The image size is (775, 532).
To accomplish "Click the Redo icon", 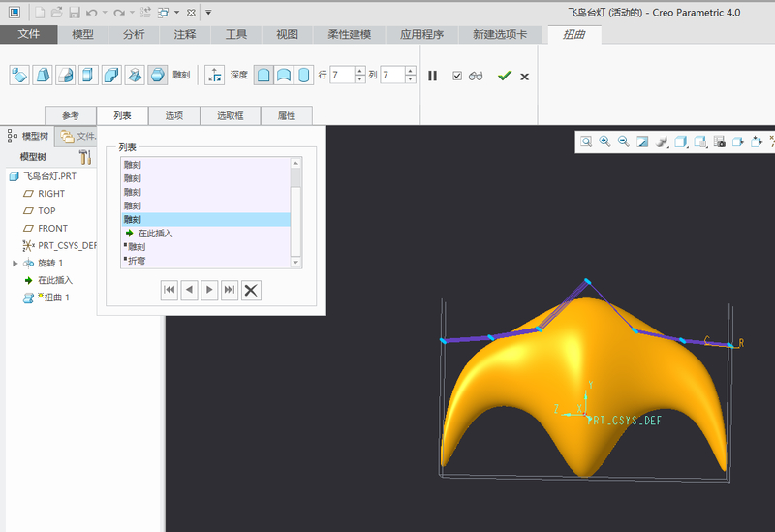I will [118, 13].
